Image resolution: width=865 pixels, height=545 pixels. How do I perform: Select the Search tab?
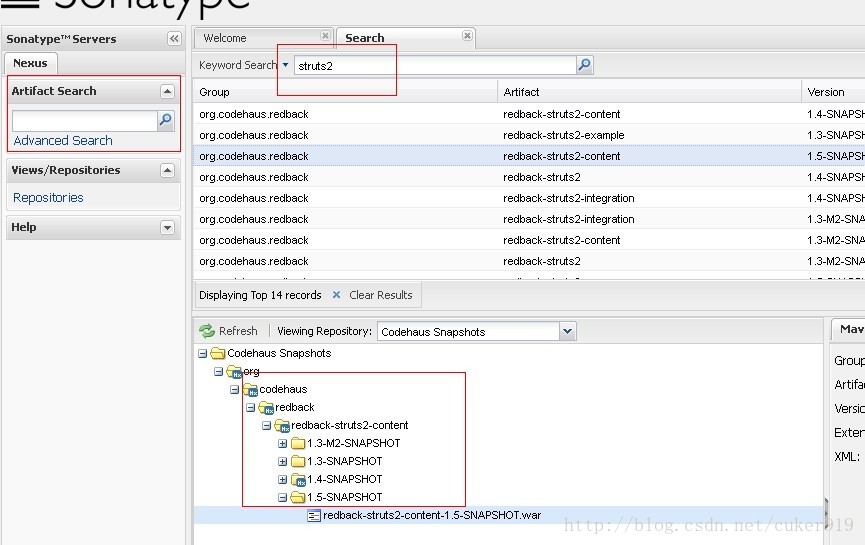(405, 38)
